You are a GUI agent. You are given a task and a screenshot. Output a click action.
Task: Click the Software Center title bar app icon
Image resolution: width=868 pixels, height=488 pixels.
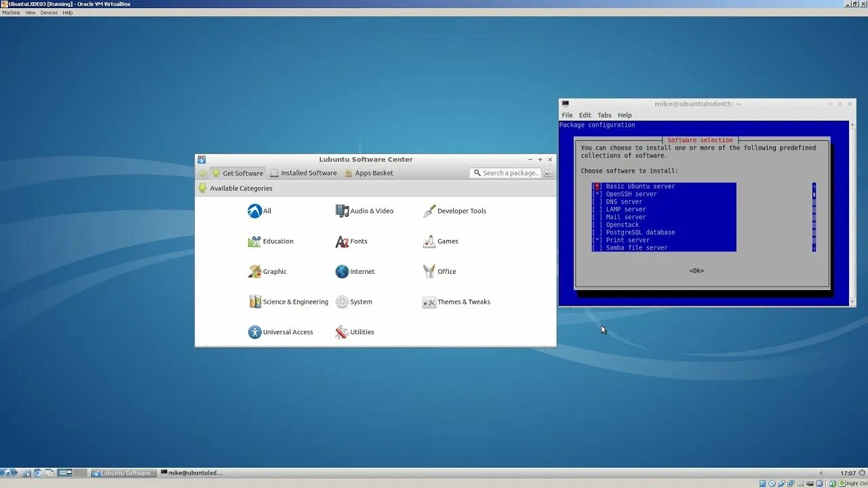coord(201,159)
